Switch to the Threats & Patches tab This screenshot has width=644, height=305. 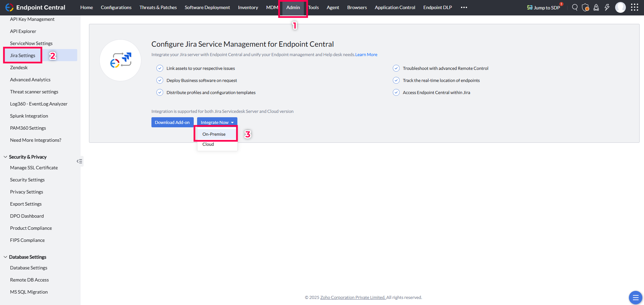pyautogui.click(x=158, y=7)
